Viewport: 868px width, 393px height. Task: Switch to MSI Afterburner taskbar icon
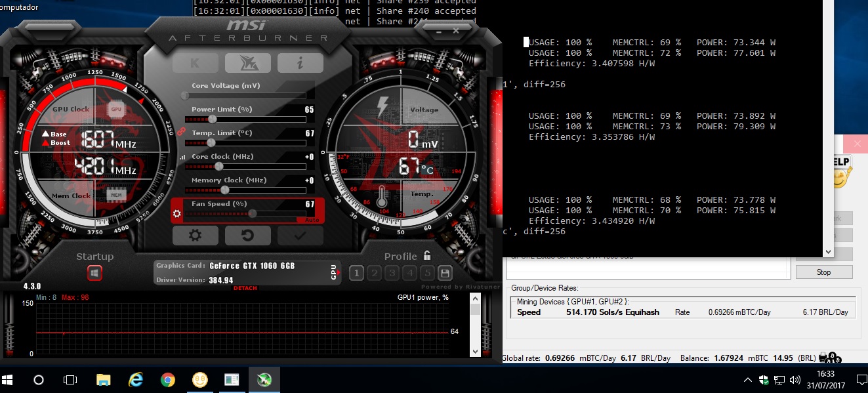[x=264, y=380]
